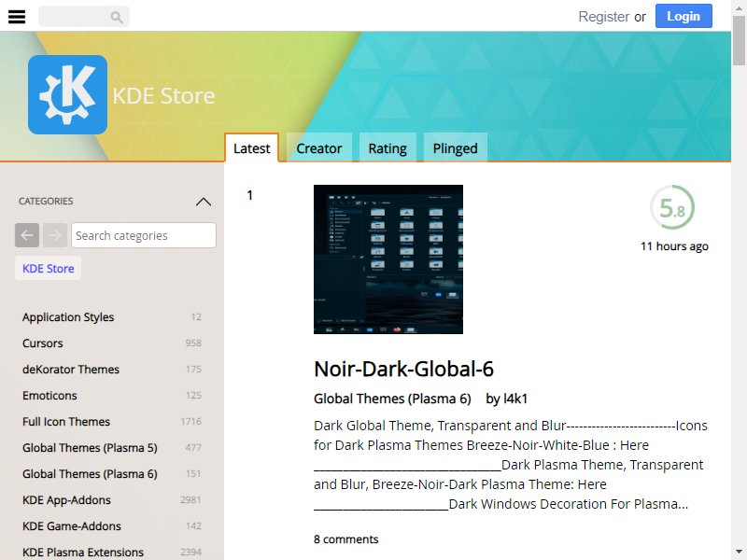Open the Noir-Dark-Global-6 preview thumbnail
747x560 pixels.
388,259
